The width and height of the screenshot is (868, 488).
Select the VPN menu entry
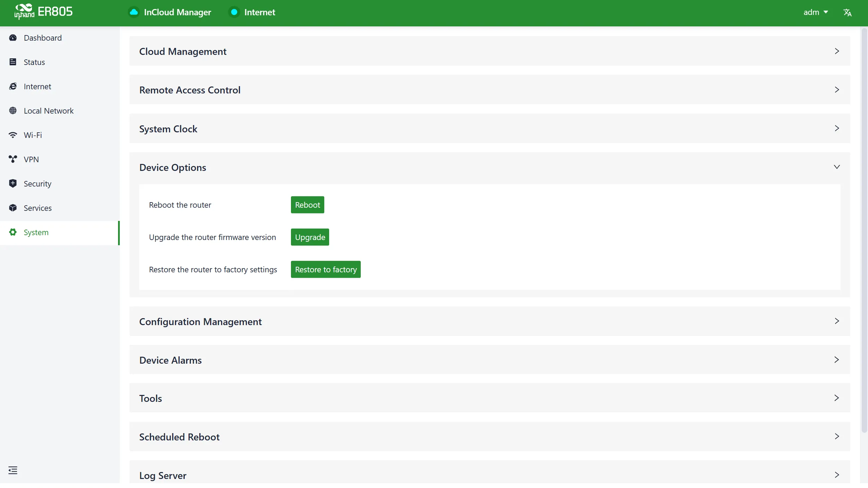coord(60,159)
